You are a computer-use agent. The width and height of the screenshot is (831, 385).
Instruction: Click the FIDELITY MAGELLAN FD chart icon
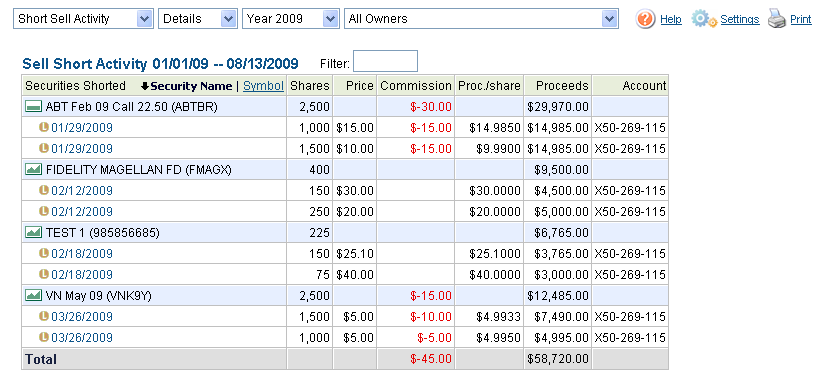pyautogui.click(x=34, y=170)
